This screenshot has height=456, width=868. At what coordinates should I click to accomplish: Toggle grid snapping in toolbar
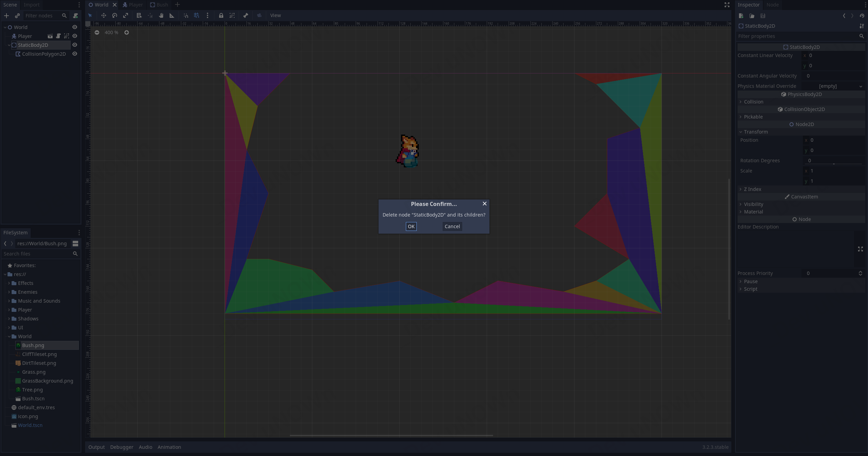(x=197, y=15)
